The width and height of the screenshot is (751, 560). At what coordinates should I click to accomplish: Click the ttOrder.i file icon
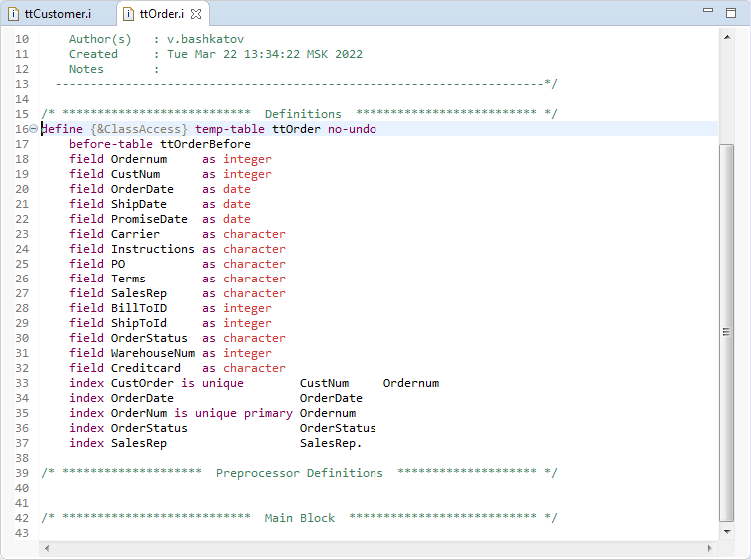point(128,14)
